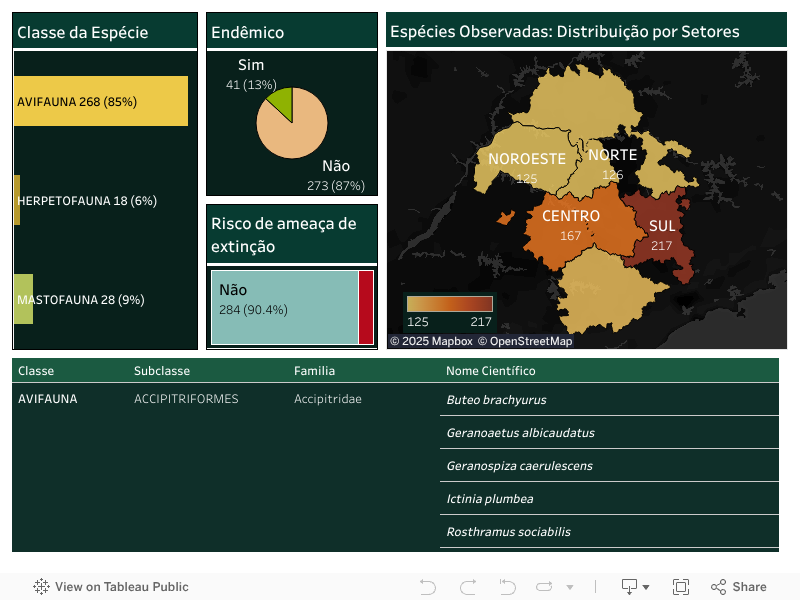The image size is (800, 600).
Task: Click the Tableau undo icon
Action: tap(428, 587)
